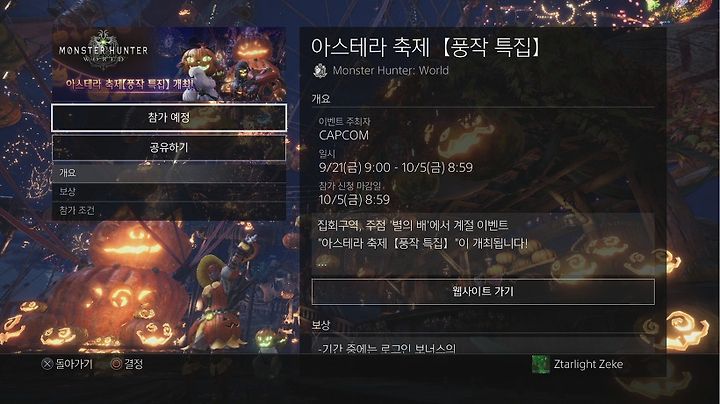
Task: Select the 참가 예정 button
Action: point(169,118)
